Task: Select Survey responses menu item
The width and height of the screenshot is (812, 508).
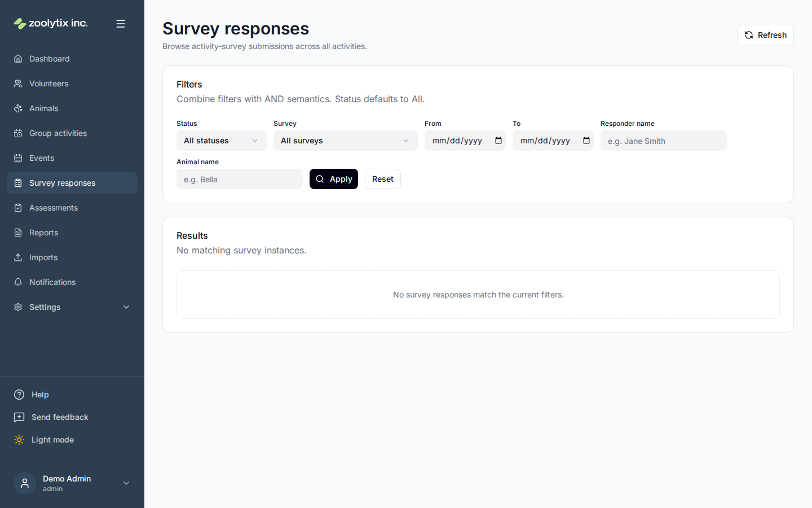Action: click(72, 183)
